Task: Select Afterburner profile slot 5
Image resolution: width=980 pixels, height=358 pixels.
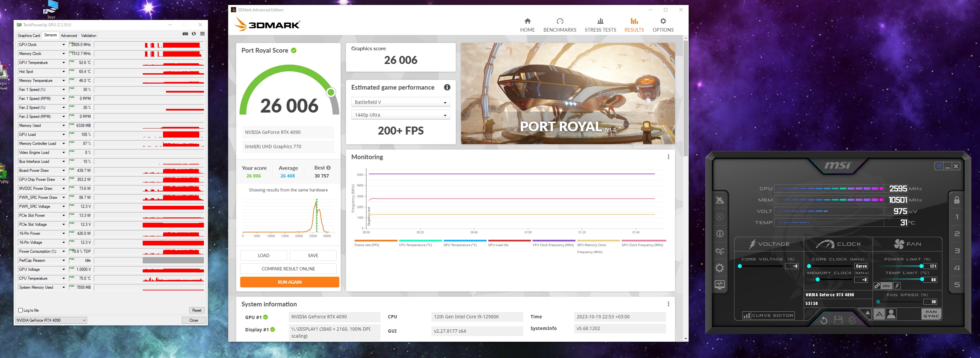Action: pos(957,285)
